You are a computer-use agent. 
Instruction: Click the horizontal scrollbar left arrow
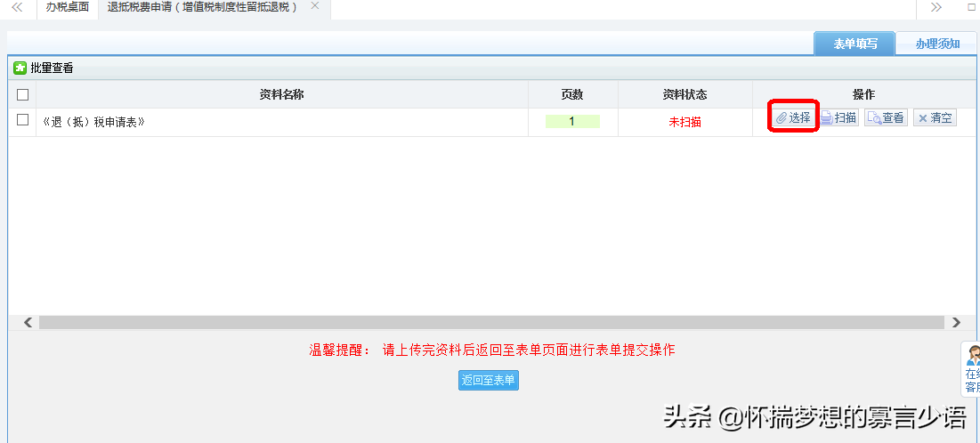tap(28, 322)
